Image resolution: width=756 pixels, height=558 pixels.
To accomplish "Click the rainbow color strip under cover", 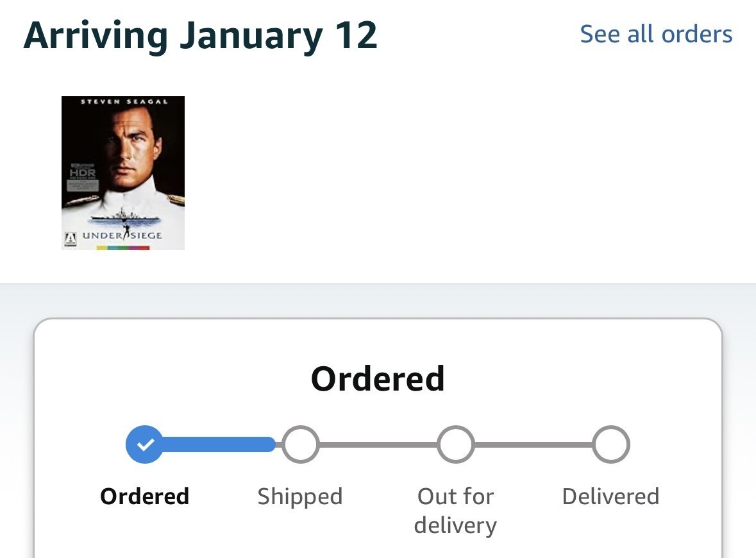I will pyautogui.click(x=123, y=248).
